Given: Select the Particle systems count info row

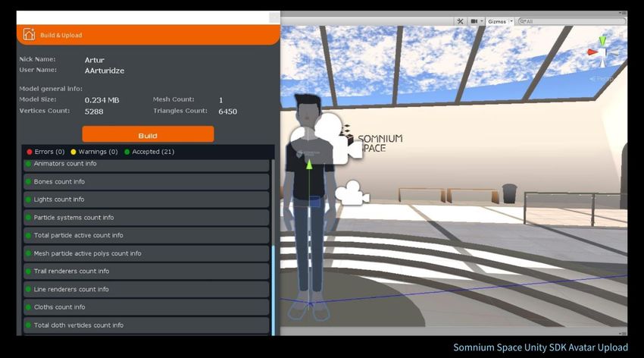Looking at the screenshot, I should pos(146,218).
